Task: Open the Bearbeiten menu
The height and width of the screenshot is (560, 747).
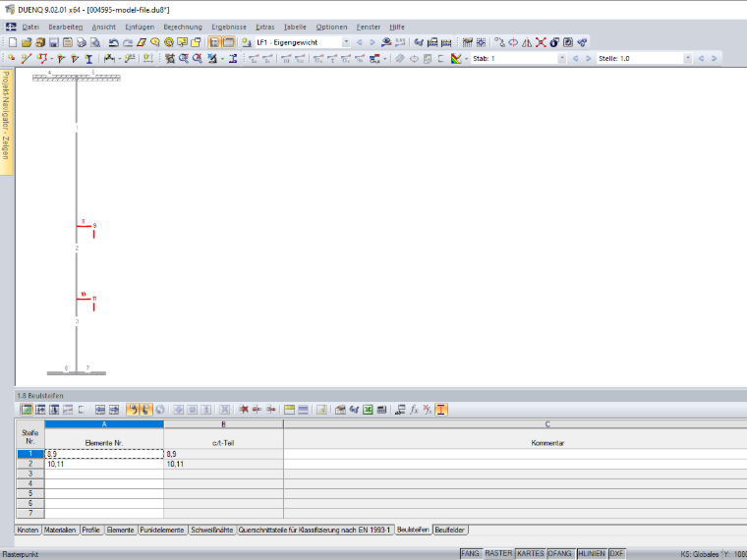Action: tap(66, 28)
